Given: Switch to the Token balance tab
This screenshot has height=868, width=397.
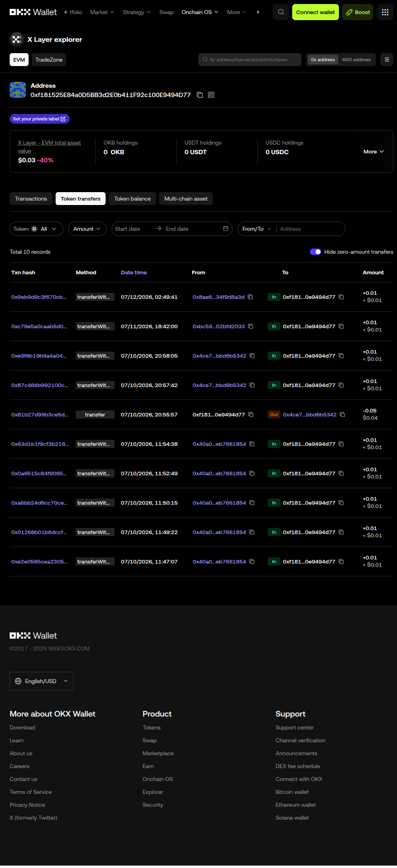Looking at the screenshot, I should (x=132, y=199).
